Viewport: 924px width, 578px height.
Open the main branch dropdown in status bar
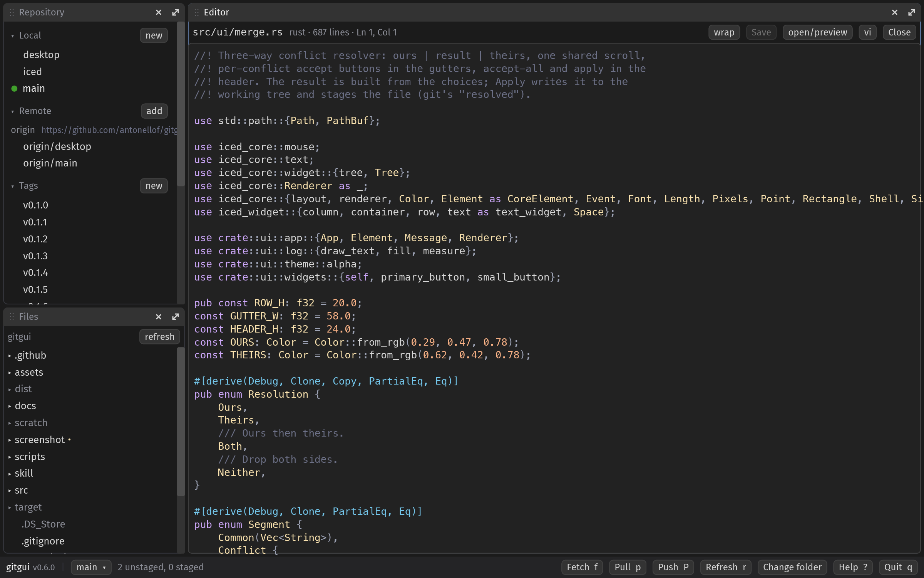(91, 567)
